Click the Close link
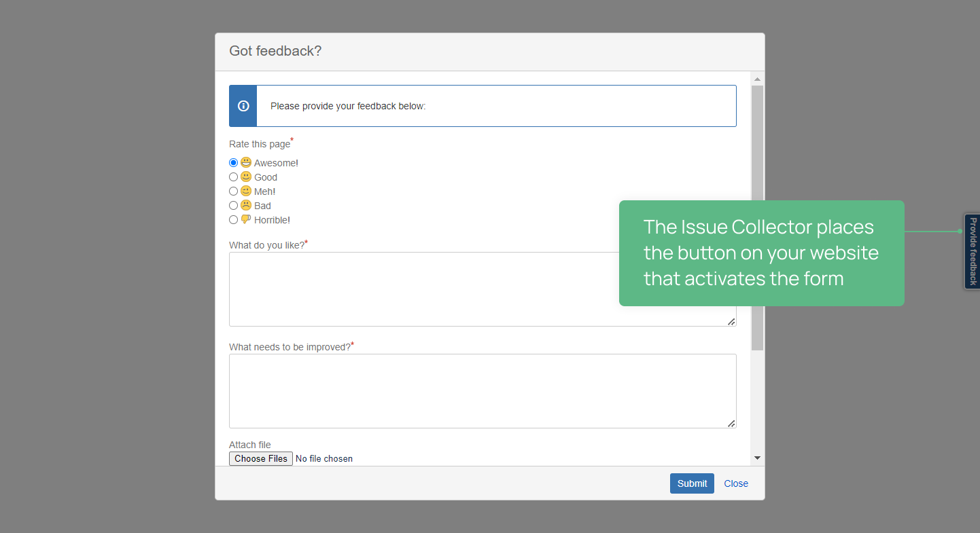 click(736, 483)
